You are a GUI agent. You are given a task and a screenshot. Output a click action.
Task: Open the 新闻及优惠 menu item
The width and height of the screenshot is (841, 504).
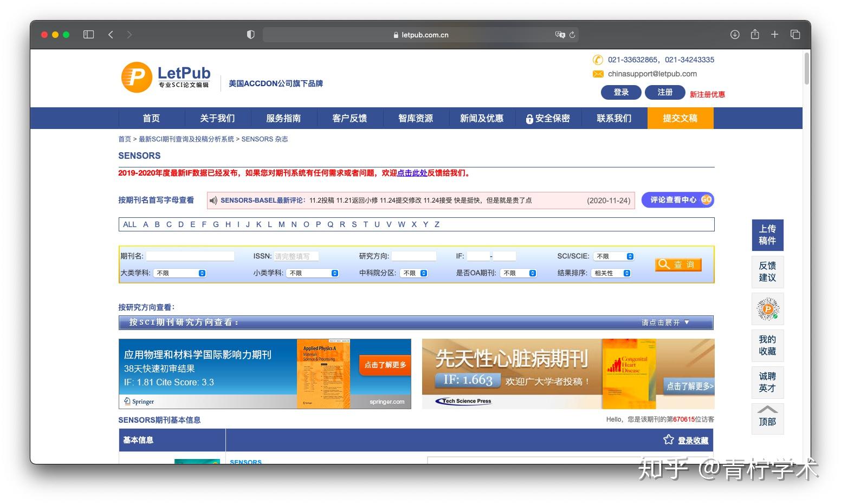click(482, 118)
